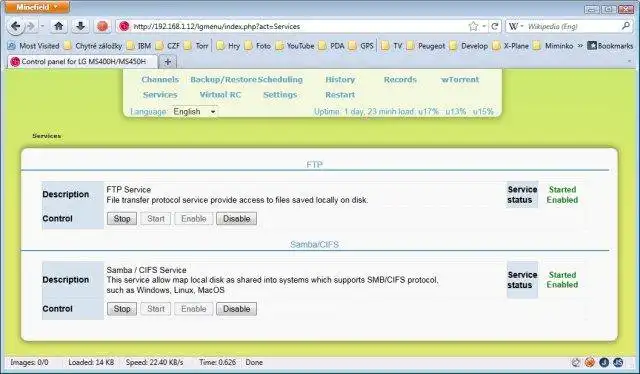Open a new tab with plus button
640x374 pixels.
pos(168,62)
